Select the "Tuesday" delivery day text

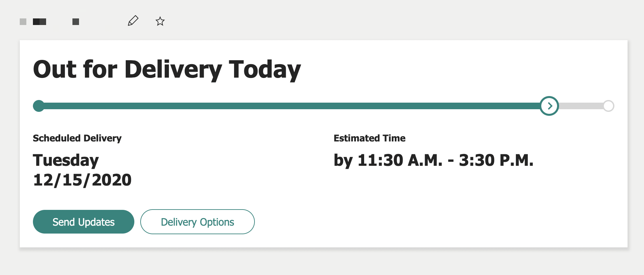tap(66, 161)
